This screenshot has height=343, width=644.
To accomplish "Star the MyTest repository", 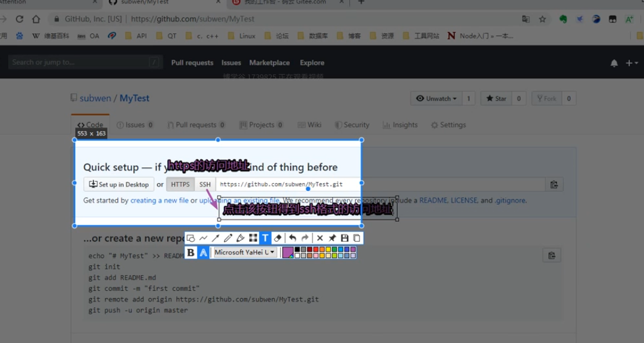I will [x=496, y=98].
